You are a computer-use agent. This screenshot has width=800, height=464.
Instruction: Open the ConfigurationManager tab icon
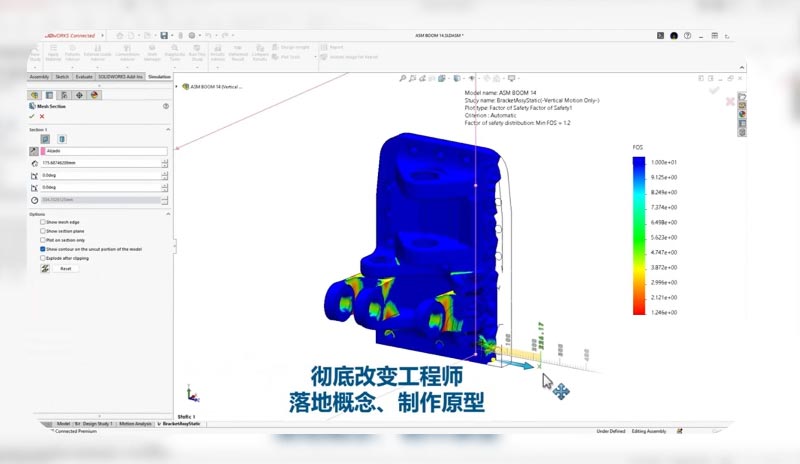64,95
